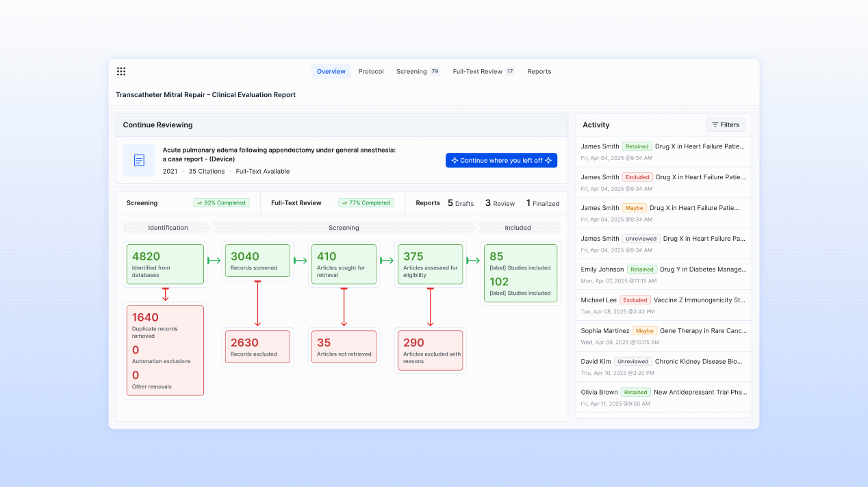Click the Unreviewed tag beside David Kim
The image size is (868, 487).
(x=633, y=362)
